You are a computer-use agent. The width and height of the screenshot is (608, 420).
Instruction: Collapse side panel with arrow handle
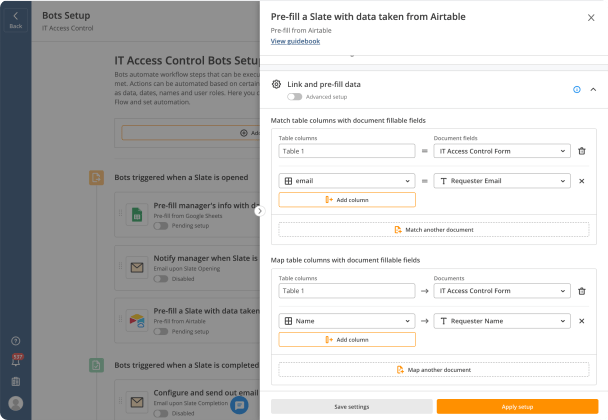[x=260, y=211]
